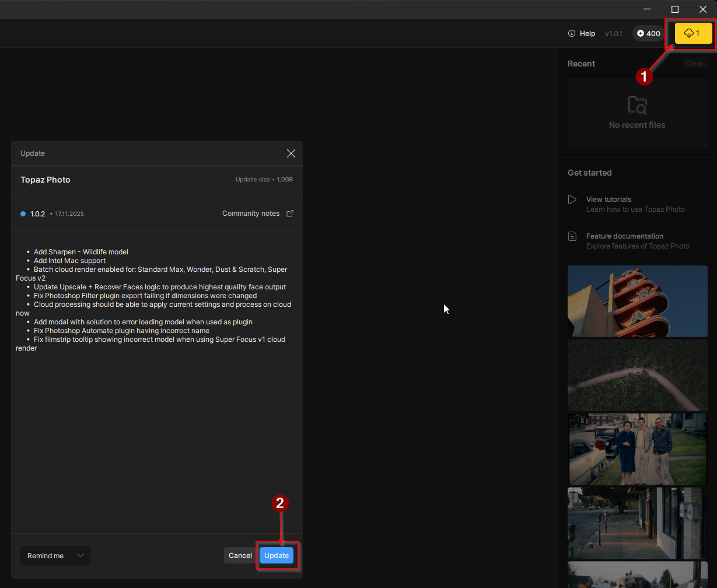Minimize the application window

647,9
